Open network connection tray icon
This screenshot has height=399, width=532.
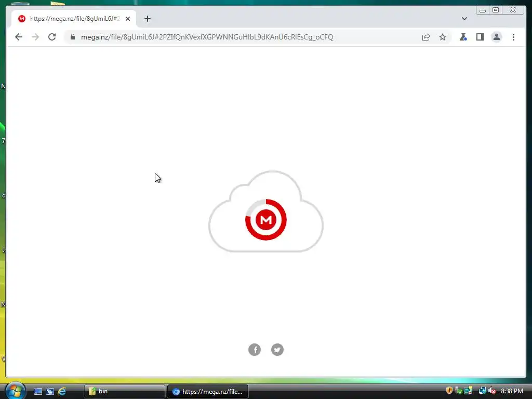coord(482,391)
